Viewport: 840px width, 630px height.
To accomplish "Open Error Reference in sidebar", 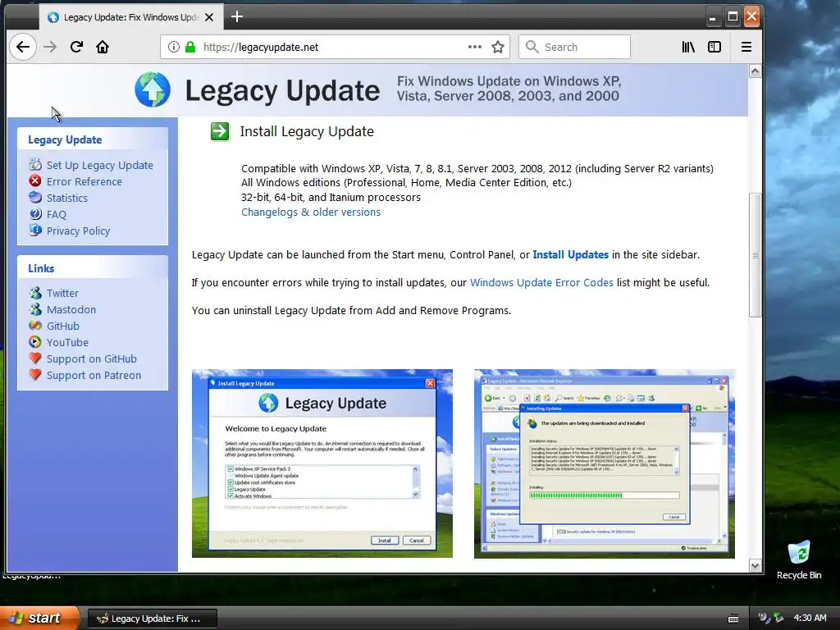I will pyautogui.click(x=84, y=181).
